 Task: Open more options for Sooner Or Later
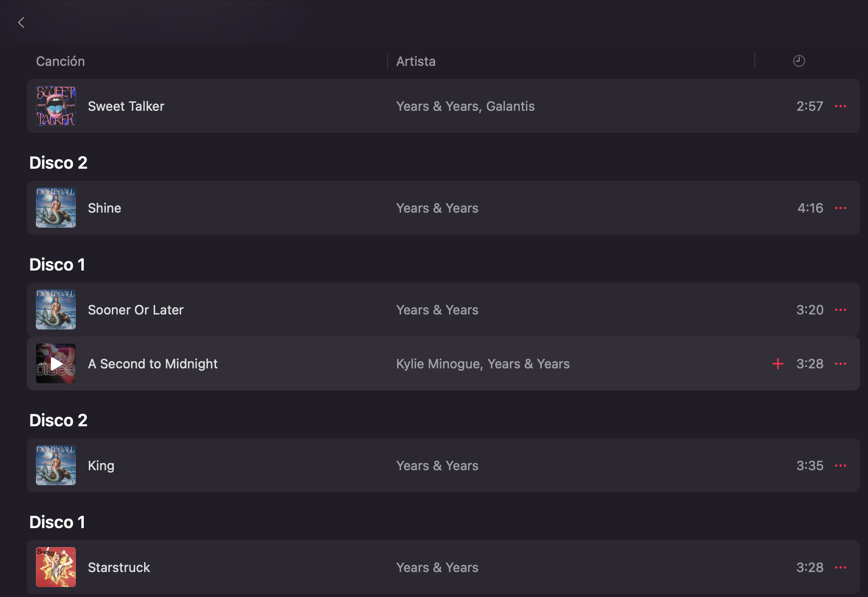pyautogui.click(x=841, y=310)
